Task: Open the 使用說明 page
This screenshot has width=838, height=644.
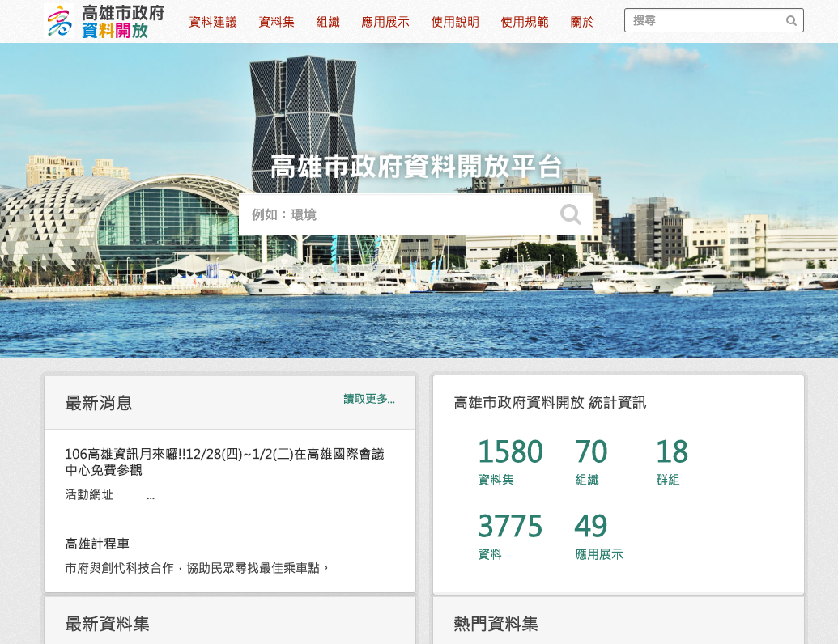Action: 455,22
